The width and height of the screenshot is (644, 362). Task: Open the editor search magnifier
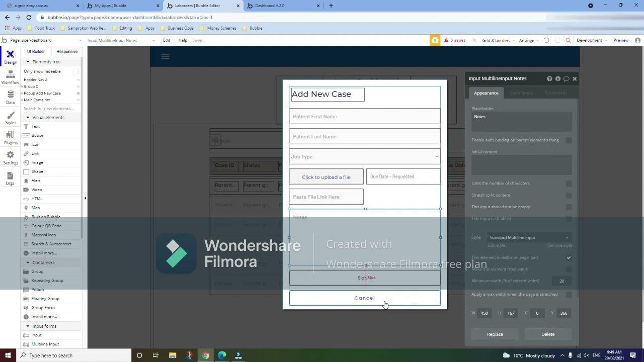point(568,40)
